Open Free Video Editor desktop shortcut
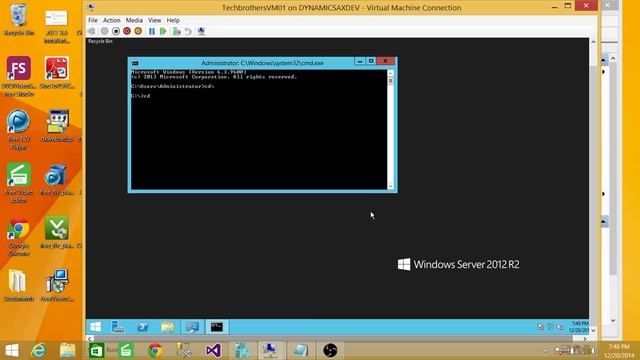Viewport: 640px width, 360px height. (x=19, y=183)
